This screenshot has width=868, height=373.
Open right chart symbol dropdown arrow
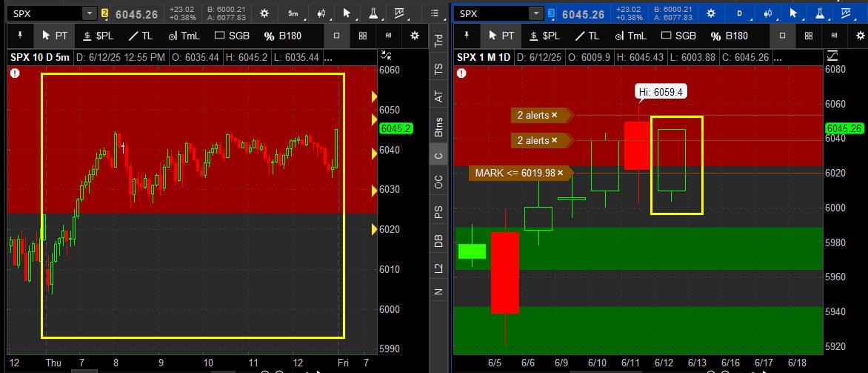pos(536,13)
